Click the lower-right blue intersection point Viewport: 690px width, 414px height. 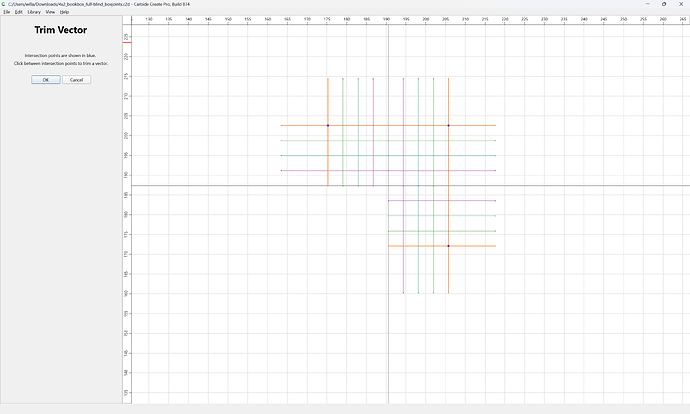(448, 246)
